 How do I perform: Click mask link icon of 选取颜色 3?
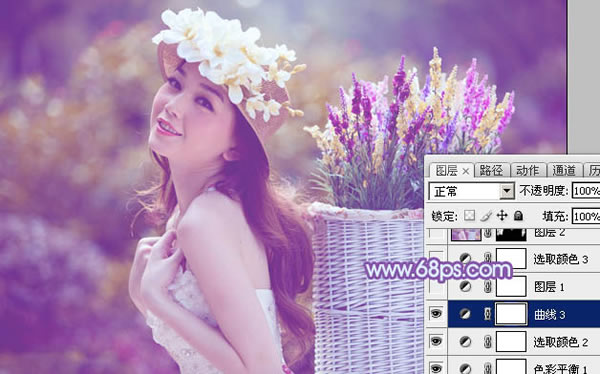click(x=488, y=258)
